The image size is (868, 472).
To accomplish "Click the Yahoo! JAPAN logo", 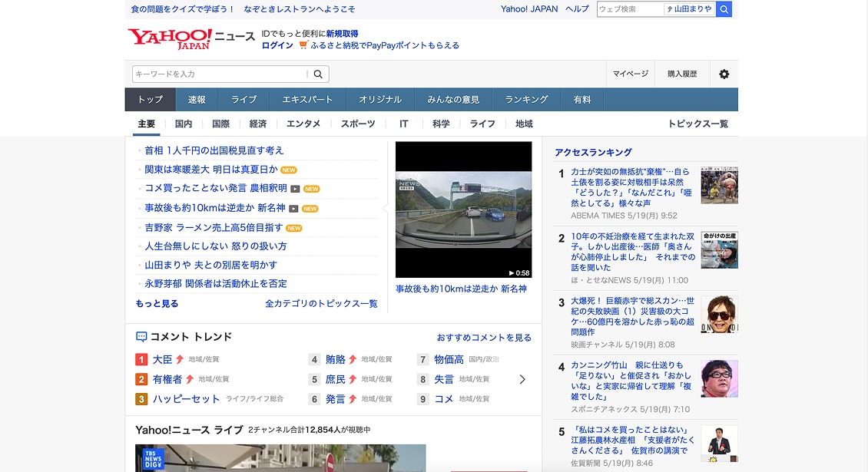I will pos(170,38).
